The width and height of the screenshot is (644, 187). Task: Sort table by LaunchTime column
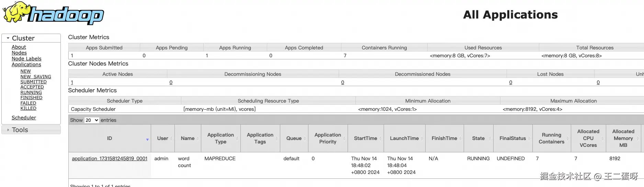(x=404, y=138)
